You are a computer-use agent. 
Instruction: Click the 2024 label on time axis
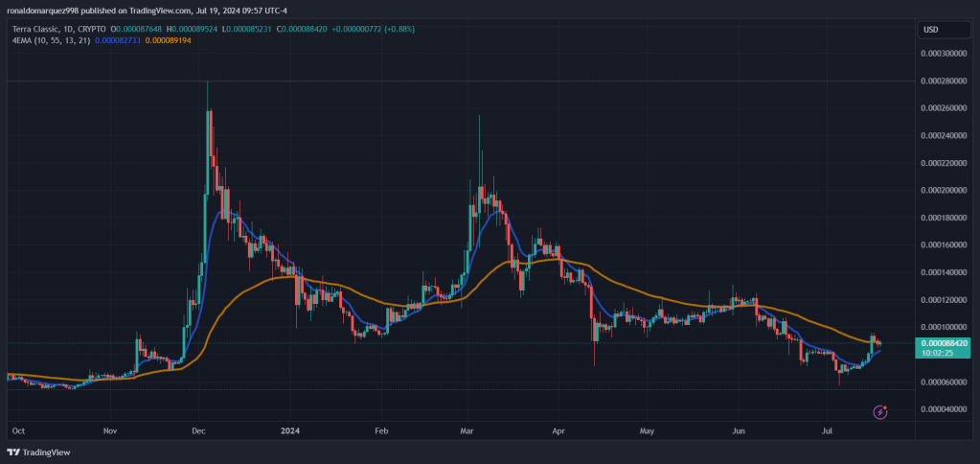click(x=290, y=430)
